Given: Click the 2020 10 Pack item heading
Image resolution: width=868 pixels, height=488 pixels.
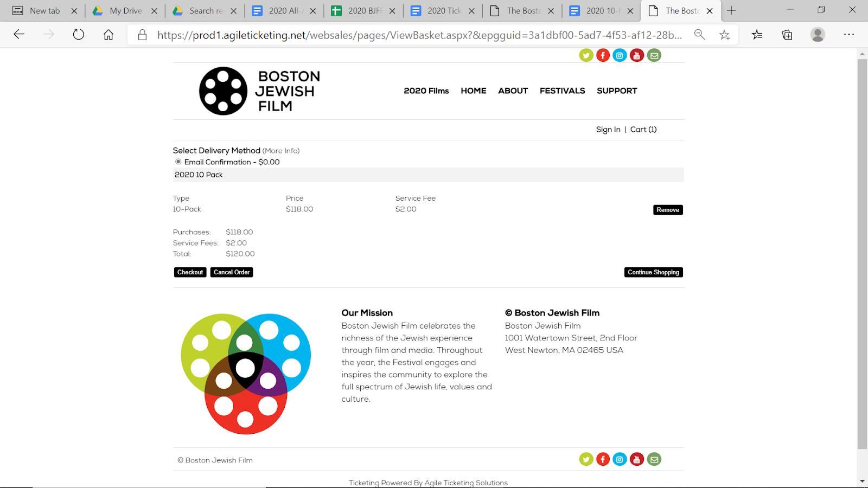Looking at the screenshot, I should [x=199, y=175].
